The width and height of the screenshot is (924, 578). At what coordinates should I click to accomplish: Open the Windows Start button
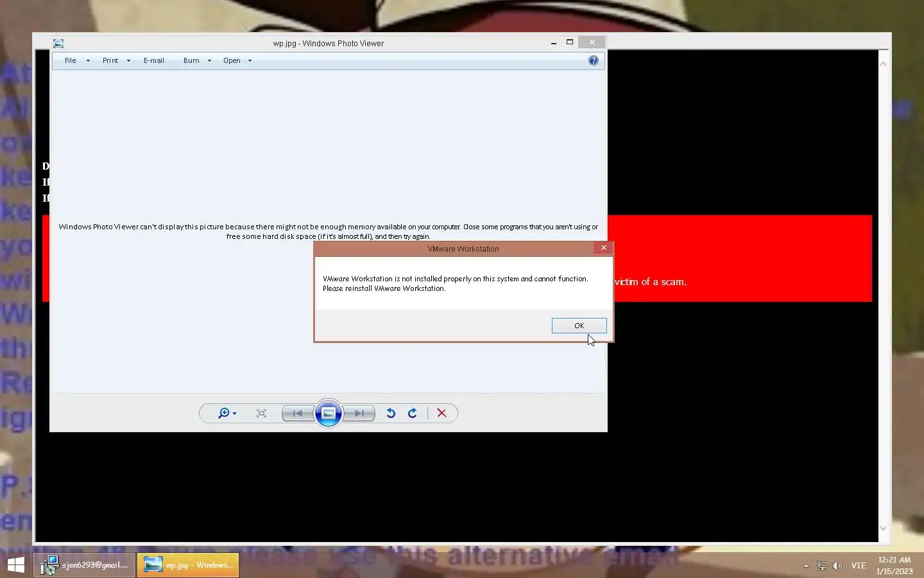pyautogui.click(x=16, y=565)
